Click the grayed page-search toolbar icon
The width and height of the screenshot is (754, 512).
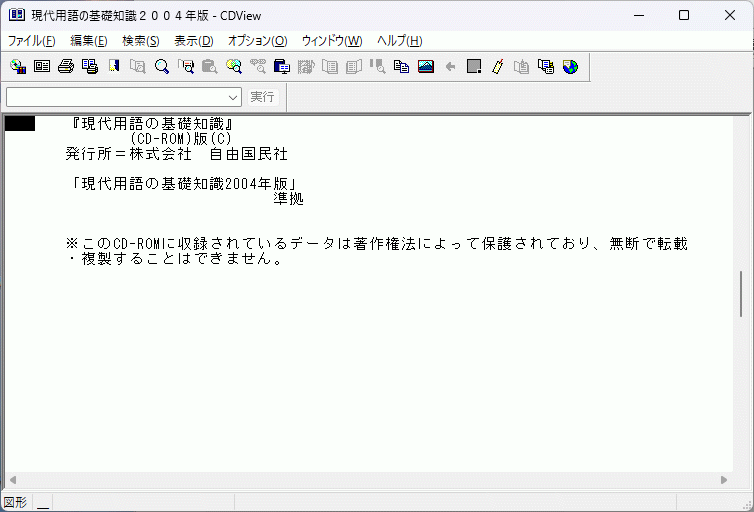138,66
